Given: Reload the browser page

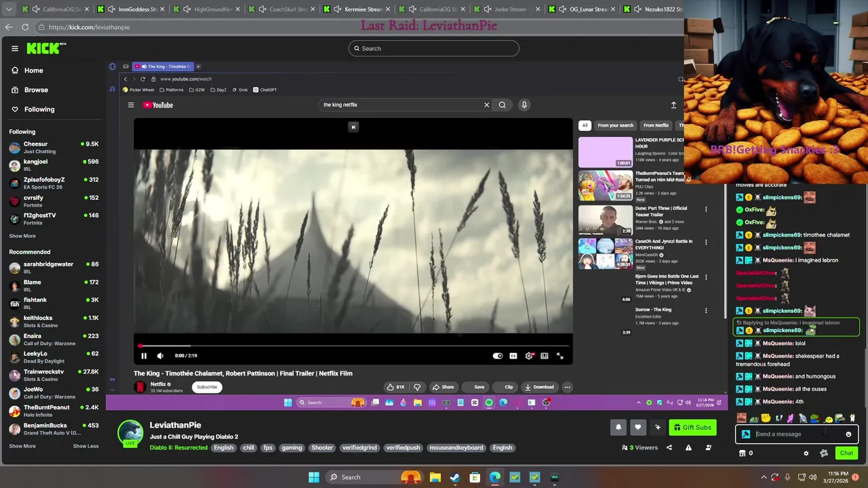Looking at the screenshot, I should [25, 27].
